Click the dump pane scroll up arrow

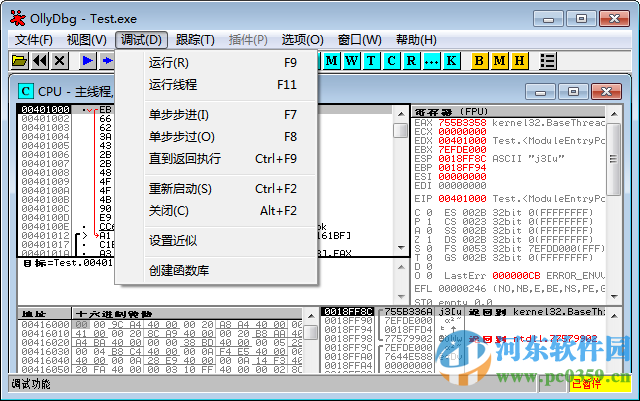(311, 316)
